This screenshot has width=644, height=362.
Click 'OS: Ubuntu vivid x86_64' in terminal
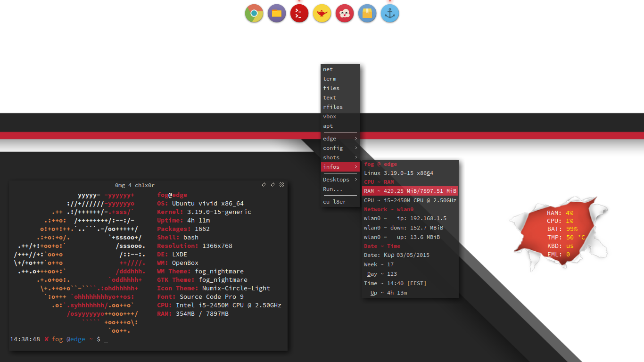click(200, 204)
